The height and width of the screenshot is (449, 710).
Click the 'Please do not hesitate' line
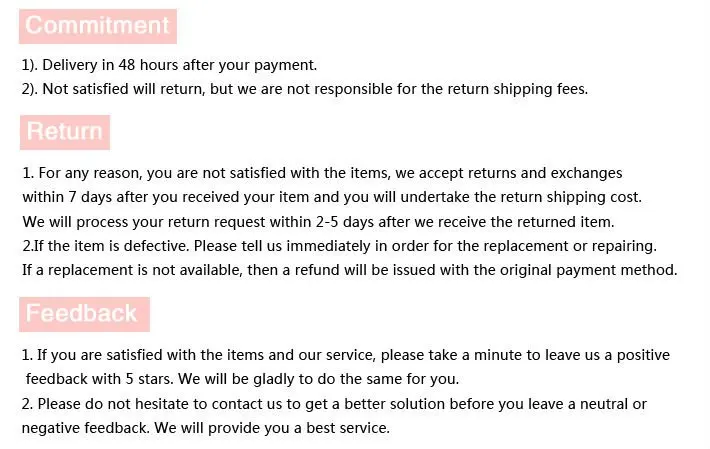point(334,404)
